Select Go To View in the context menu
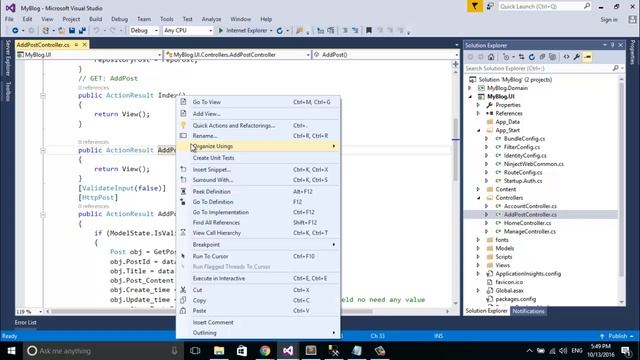This screenshot has height=360, width=640. [x=258, y=102]
